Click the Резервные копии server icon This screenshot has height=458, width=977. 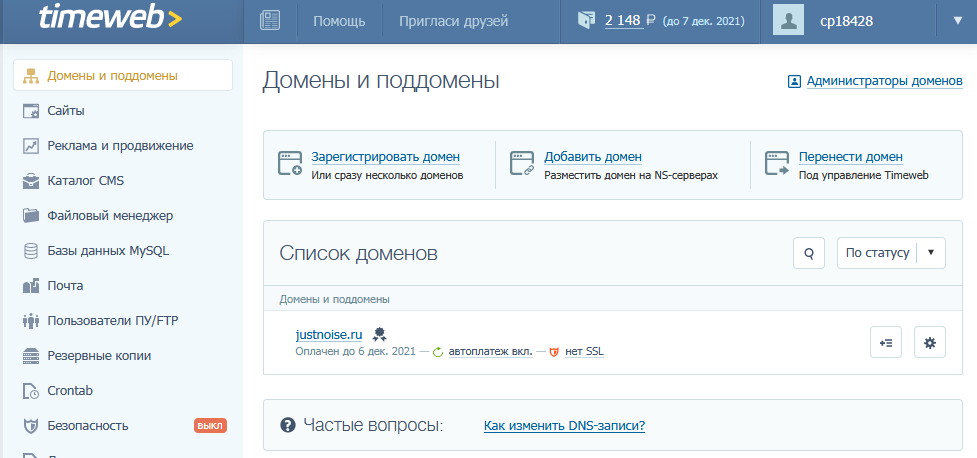tap(31, 356)
